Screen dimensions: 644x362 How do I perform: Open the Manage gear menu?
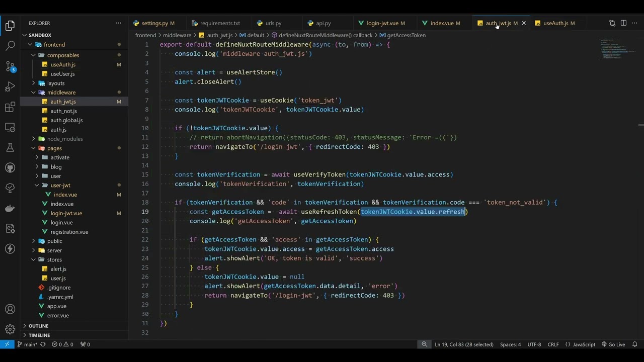[x=10, y=329]
